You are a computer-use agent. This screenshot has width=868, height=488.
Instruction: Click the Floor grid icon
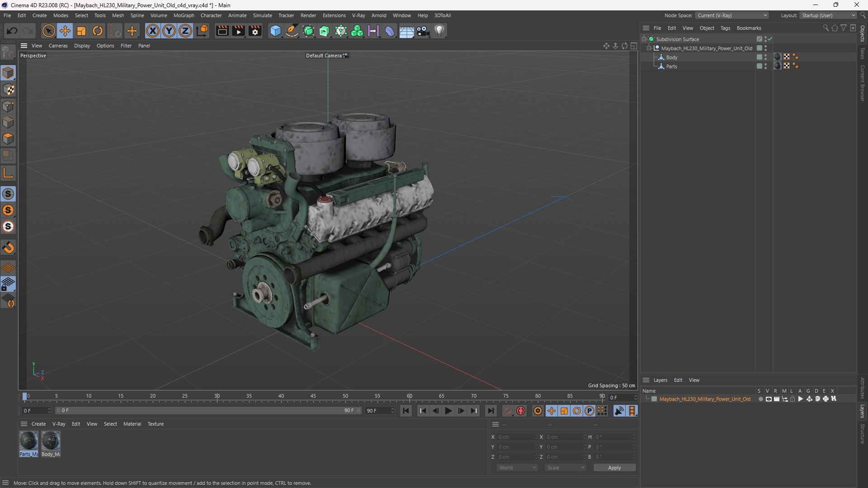[x=406, y=31]
